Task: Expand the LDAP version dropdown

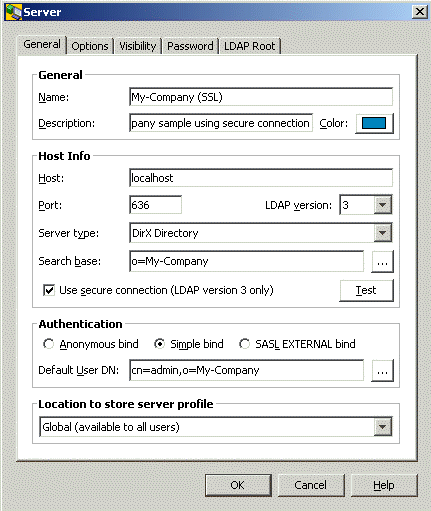Action: click(x=382, y=205)
